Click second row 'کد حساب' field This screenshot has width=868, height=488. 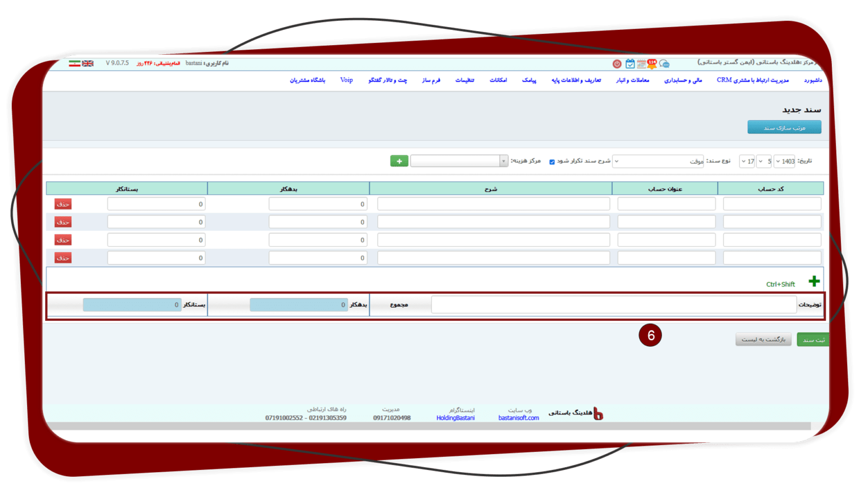click(x=772, y=222)
